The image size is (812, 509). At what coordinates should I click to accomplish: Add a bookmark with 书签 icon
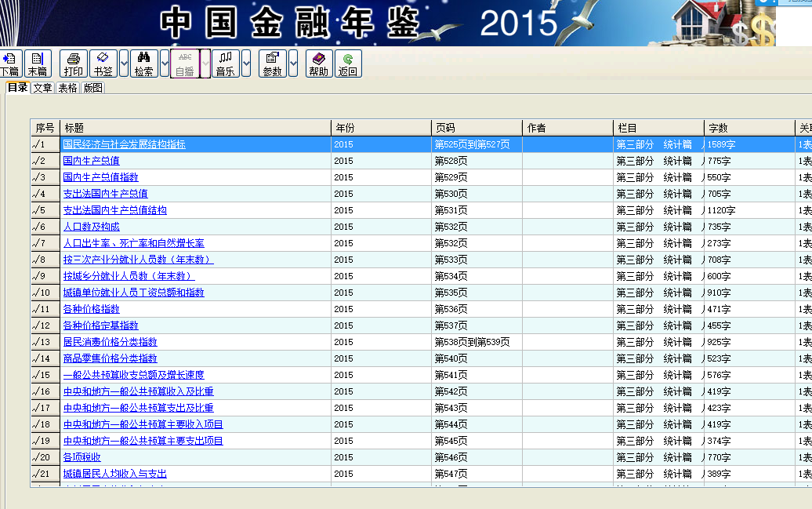point(103,64)
